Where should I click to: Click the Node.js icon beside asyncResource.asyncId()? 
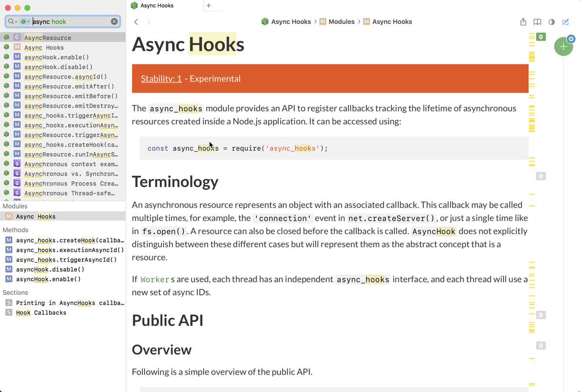6,76
